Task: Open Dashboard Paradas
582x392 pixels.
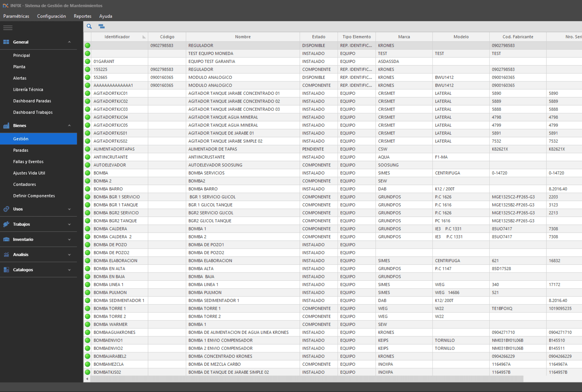Action: pos(32,101)
